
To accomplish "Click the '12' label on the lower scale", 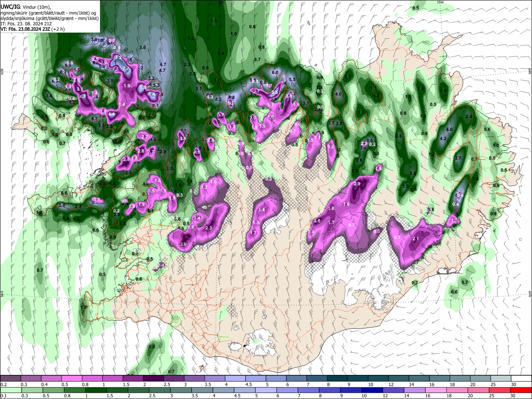I will click(x=385, y=395).
